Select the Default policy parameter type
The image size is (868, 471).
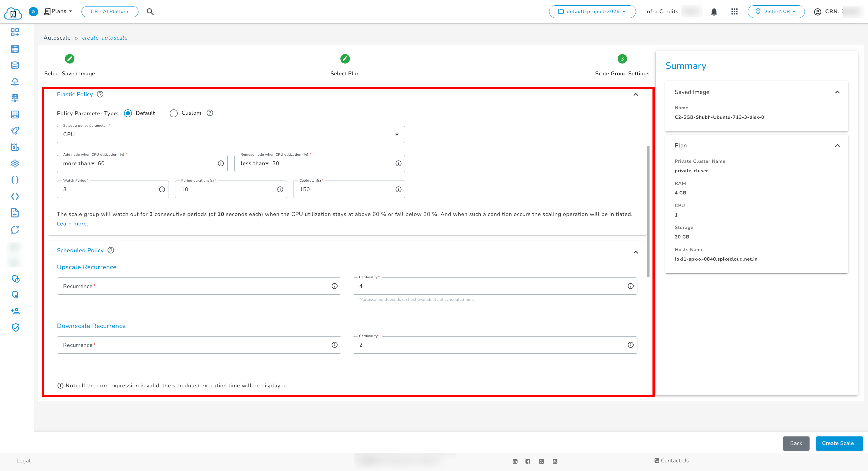point(128,113)
